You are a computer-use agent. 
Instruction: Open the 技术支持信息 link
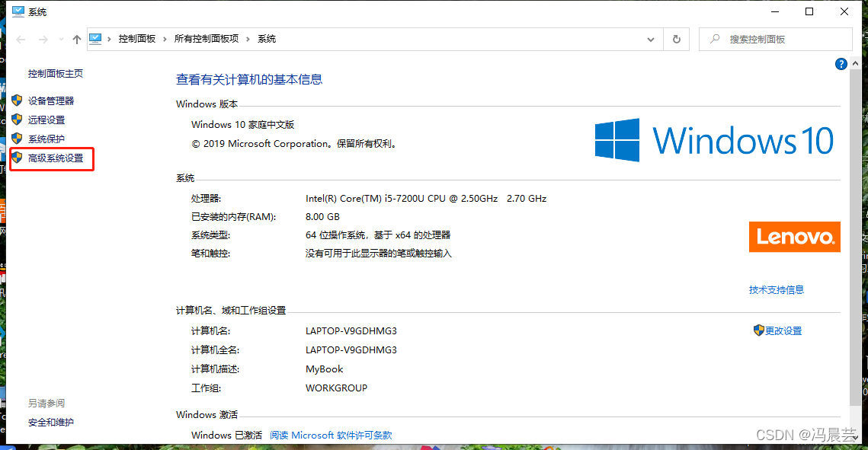[x=776, y=289]
